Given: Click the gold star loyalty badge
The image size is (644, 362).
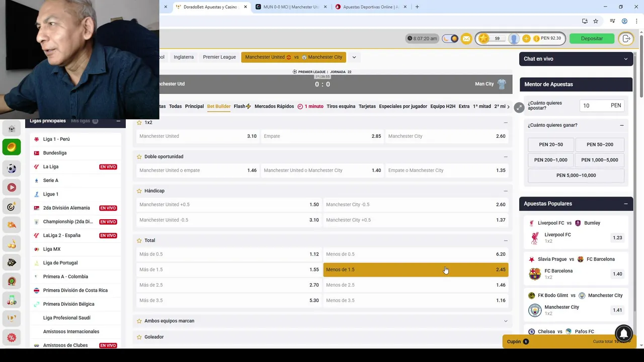Looking at the screenshot, I should coord(484,39).
